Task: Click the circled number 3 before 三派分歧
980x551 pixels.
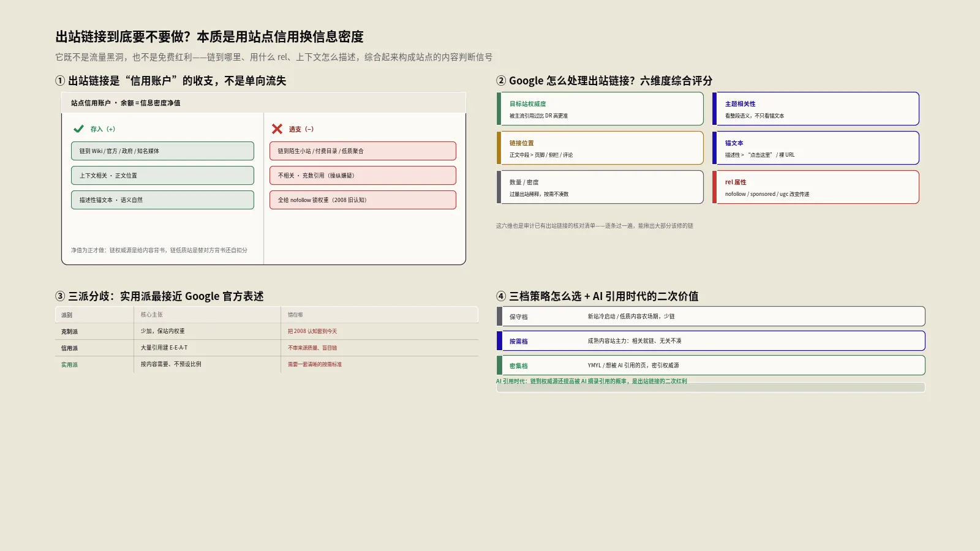Action: pos(60,296)
